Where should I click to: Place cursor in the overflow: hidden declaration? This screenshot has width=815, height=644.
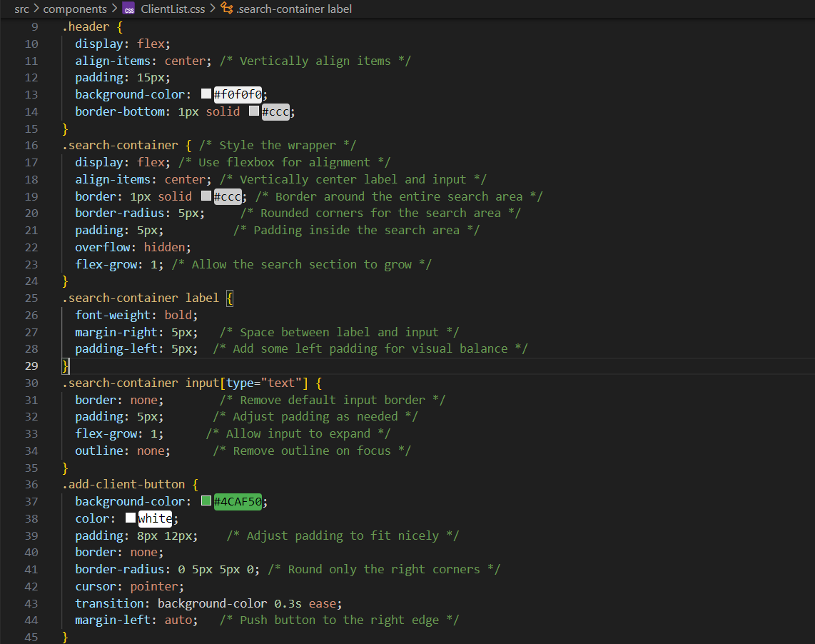coord(133,247)
